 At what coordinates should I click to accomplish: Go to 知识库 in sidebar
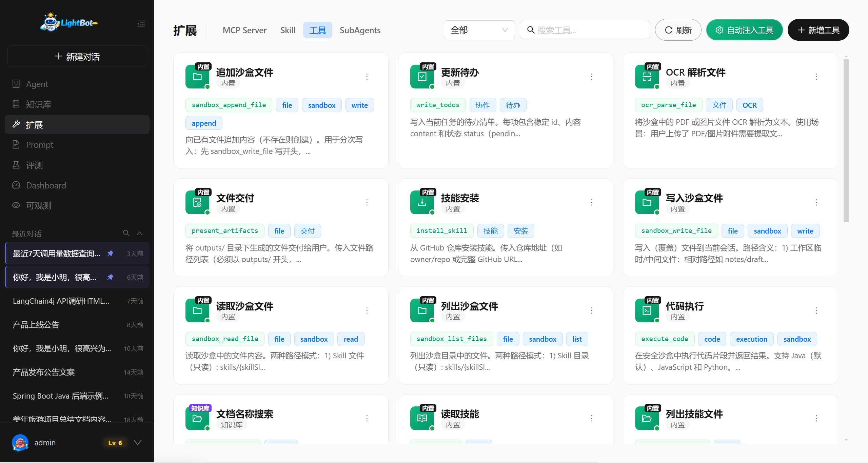[77, 104]
